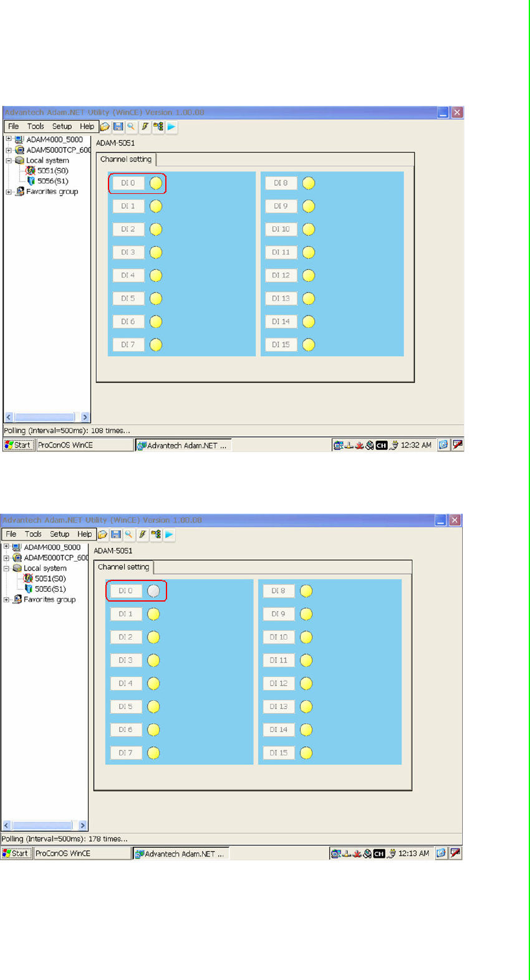Open the Tools menu in the 12:32 AM window

tap(36, 127)
